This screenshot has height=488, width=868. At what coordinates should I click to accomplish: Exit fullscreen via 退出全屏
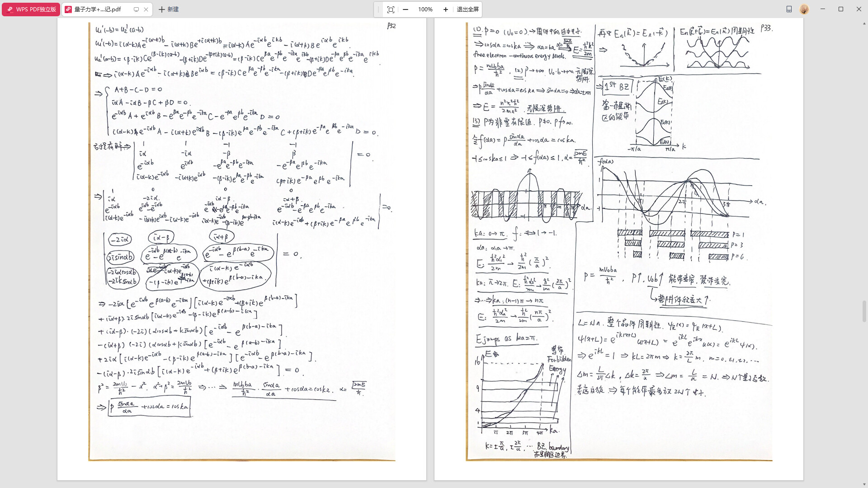(x=467, y=9)
